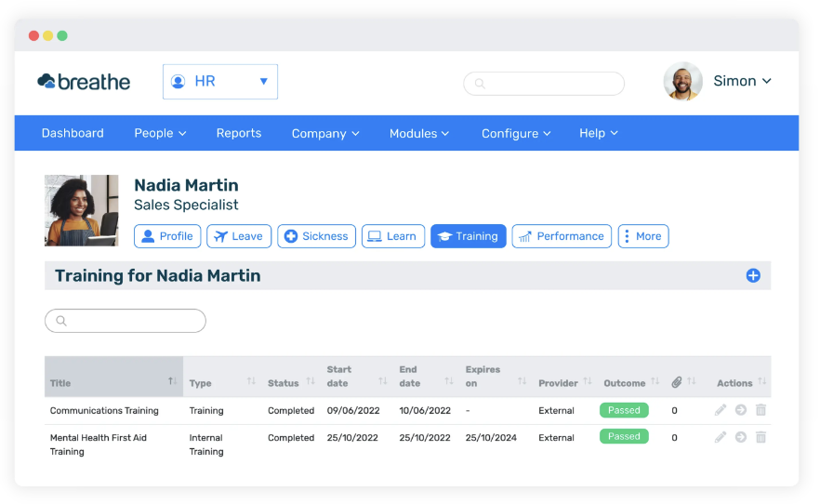Open the Reports menu item

coord(238,133)
